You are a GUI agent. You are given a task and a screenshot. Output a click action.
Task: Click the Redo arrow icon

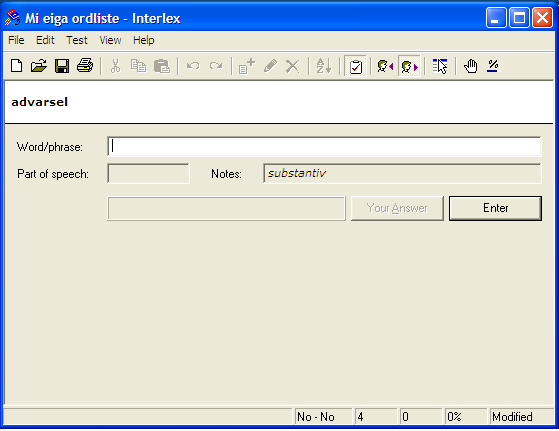click(x=216, y=66)
